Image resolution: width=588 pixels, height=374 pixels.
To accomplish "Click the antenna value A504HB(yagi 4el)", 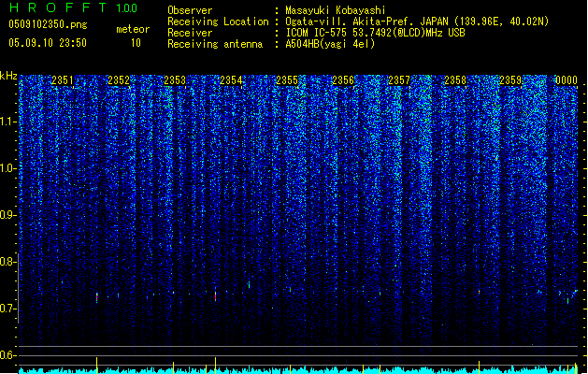I will coord(330,44).
